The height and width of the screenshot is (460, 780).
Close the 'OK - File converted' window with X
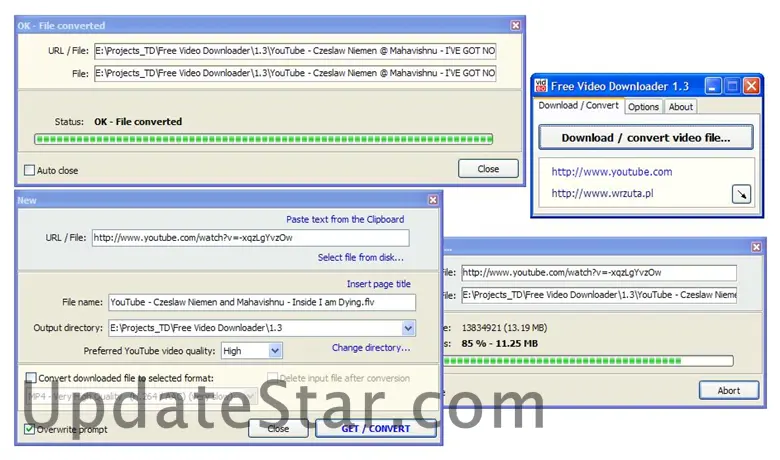point(516,25)
